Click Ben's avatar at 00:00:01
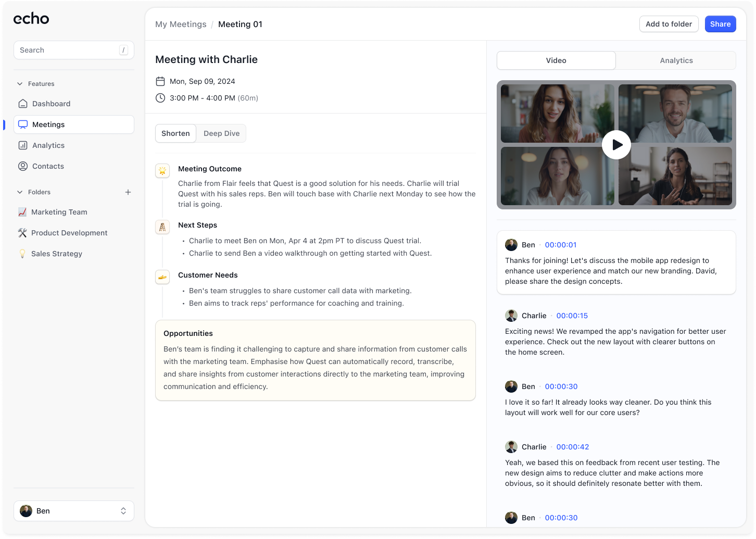 click(x=511, y=245)
